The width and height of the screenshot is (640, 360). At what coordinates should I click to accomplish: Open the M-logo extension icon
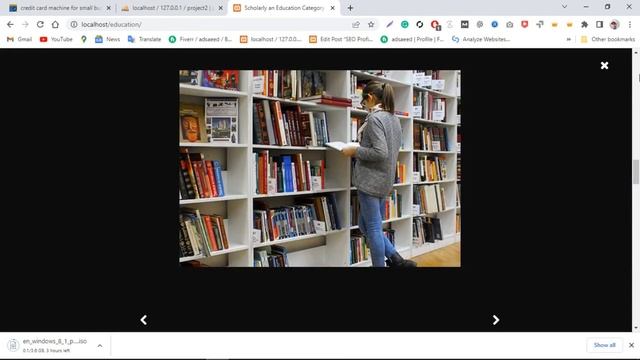pos(464,24)
